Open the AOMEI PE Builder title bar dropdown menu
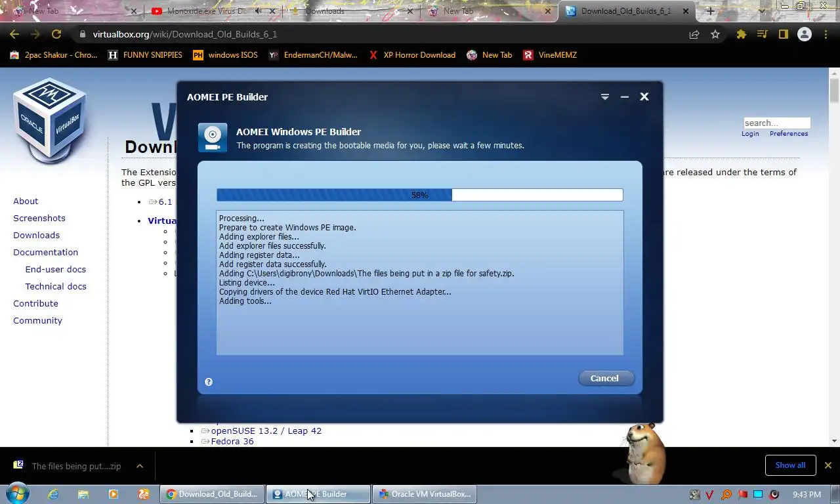This screenshot has width=840, height=504. (605, 96)
